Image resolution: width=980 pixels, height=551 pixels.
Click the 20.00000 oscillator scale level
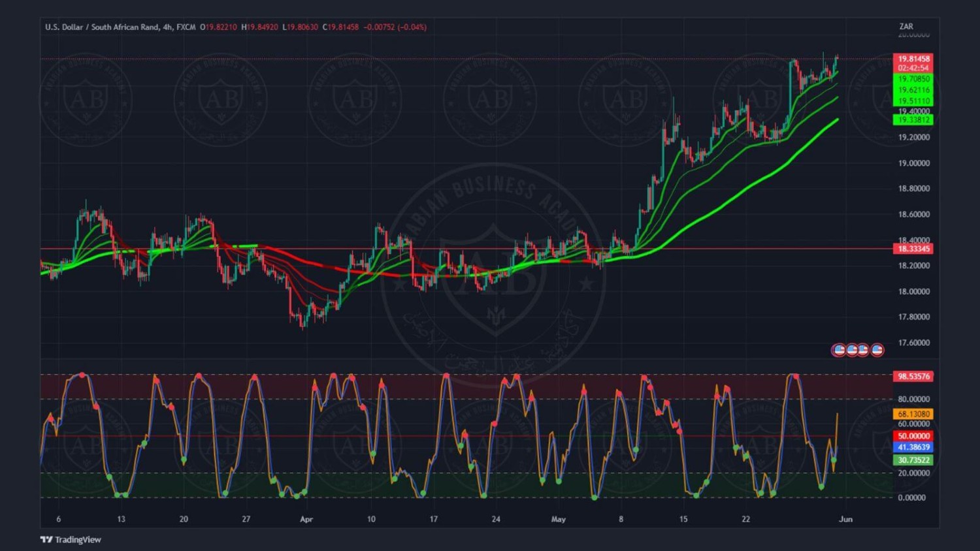913,473
